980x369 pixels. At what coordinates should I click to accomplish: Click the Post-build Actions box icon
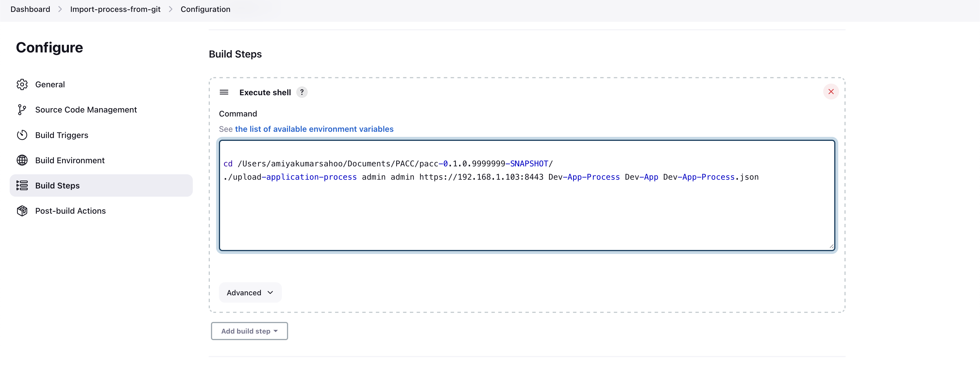pyautogui.click(x=22, y=211)
